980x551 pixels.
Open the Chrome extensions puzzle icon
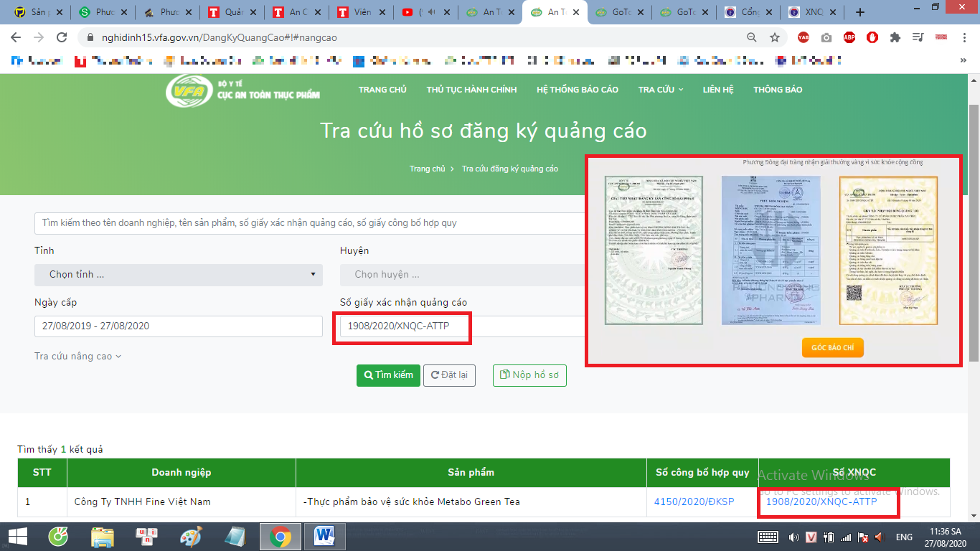(x=895, y=37)
